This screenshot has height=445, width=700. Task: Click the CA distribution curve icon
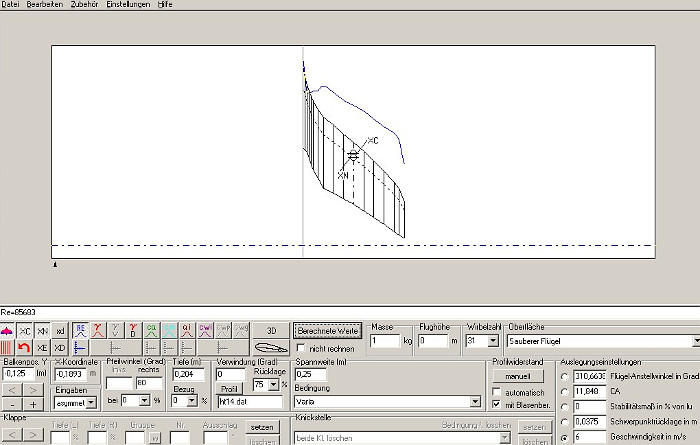pyautogui.click(x=151, y=330)
